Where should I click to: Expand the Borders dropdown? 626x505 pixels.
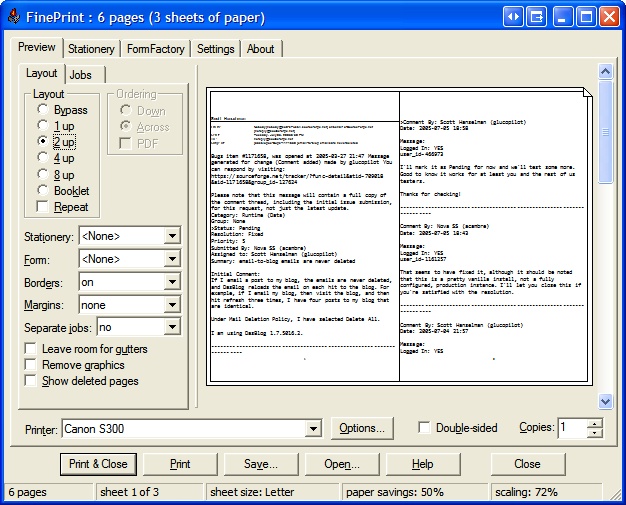pyautogui.click(x=172, y=282)
